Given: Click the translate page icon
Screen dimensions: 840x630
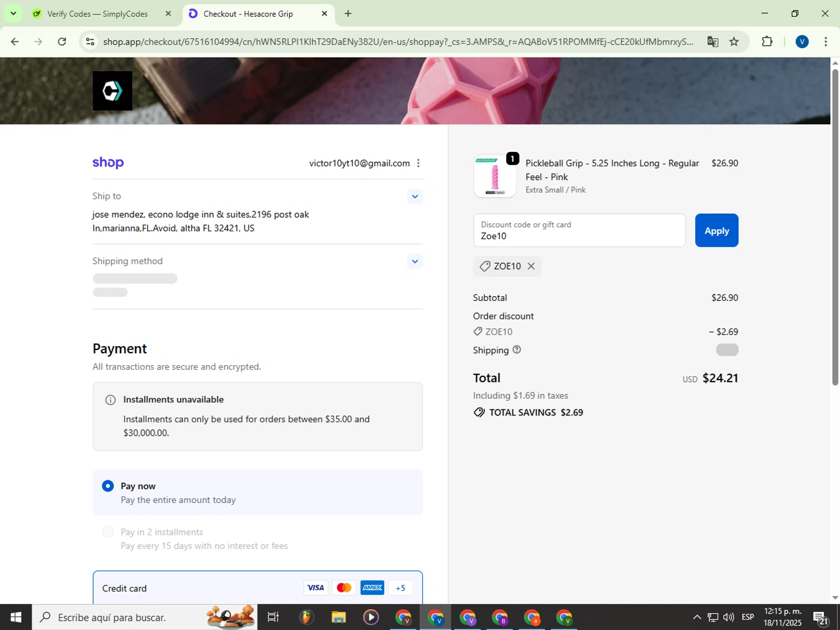Looking at the screenshot, I should [x=712, y=41].
